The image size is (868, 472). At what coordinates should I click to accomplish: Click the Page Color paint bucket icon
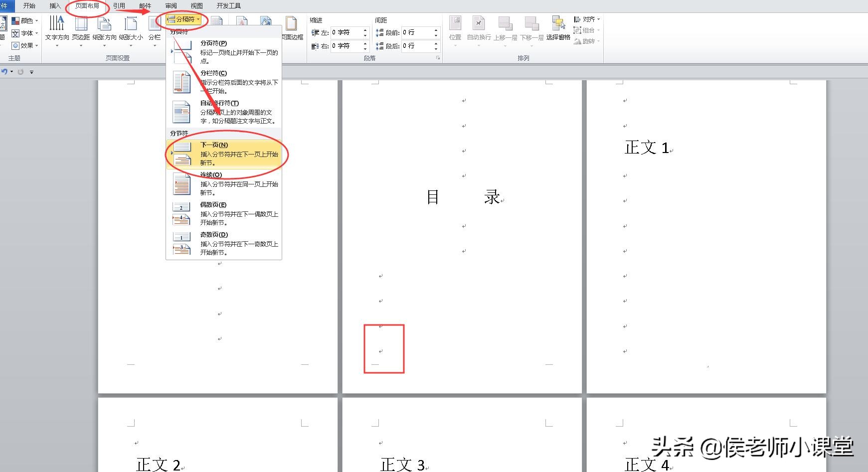[266, 22]
